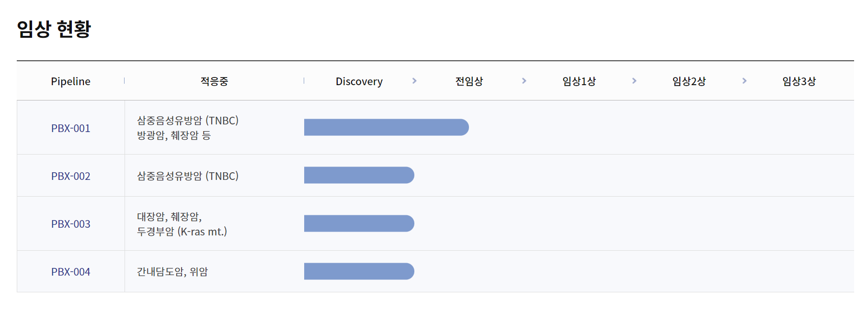Select the PBX-003 pipeline entry
The image size is (868, 311).
(71, 224)
